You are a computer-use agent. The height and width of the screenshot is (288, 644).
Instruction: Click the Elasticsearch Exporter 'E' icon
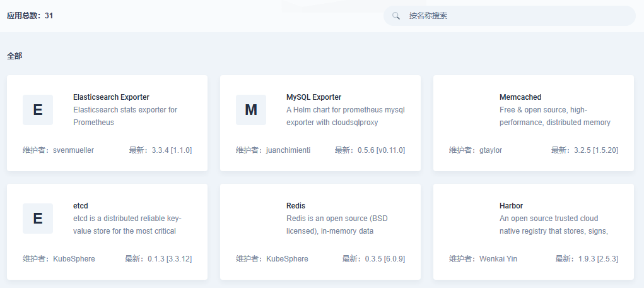pyautogui.click(x=38, y=110)
